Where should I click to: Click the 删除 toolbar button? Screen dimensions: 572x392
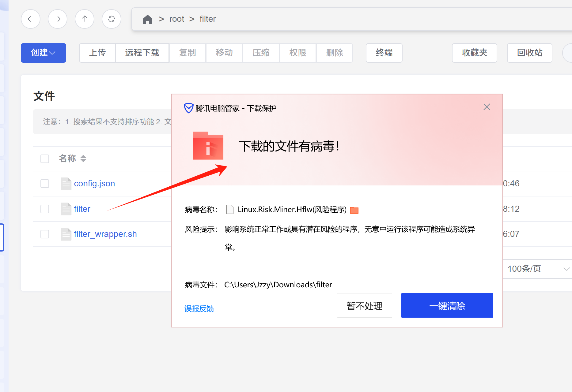pyautogui.click(x=335, y=53)
